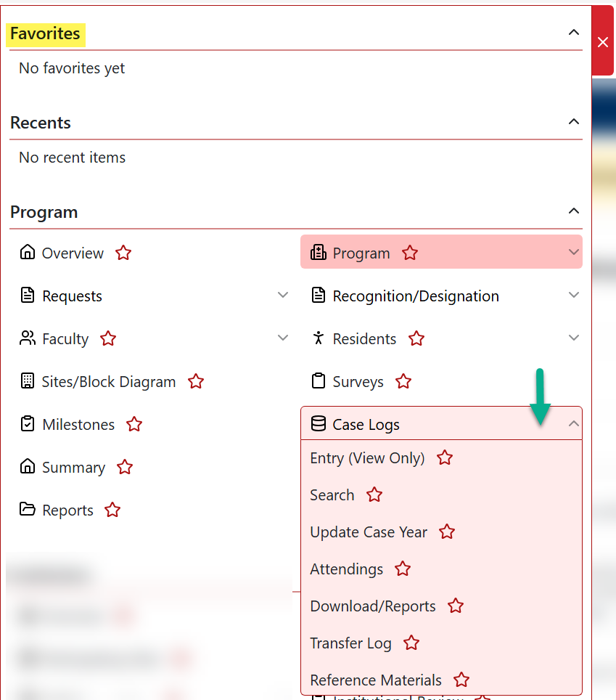The width and height of the screenshot is (616, 700).
Task: Favorite Faculty using its star
Action: tap(108, 338)
